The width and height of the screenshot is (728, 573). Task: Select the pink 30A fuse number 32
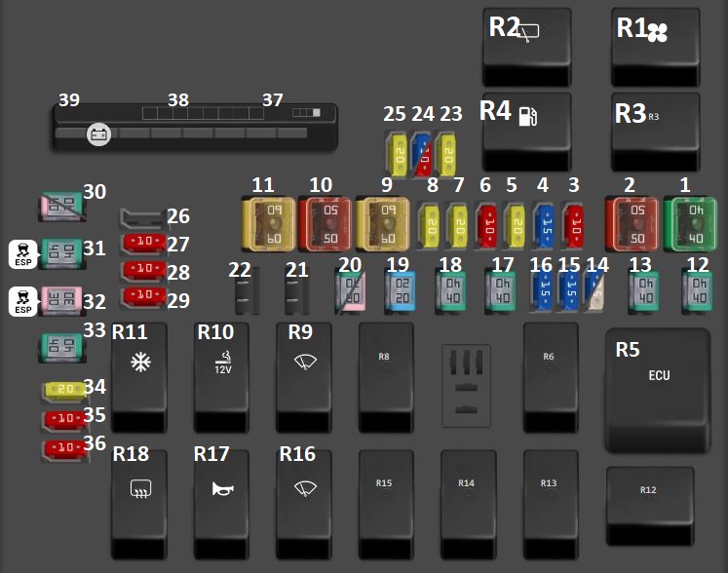(62, 301)
